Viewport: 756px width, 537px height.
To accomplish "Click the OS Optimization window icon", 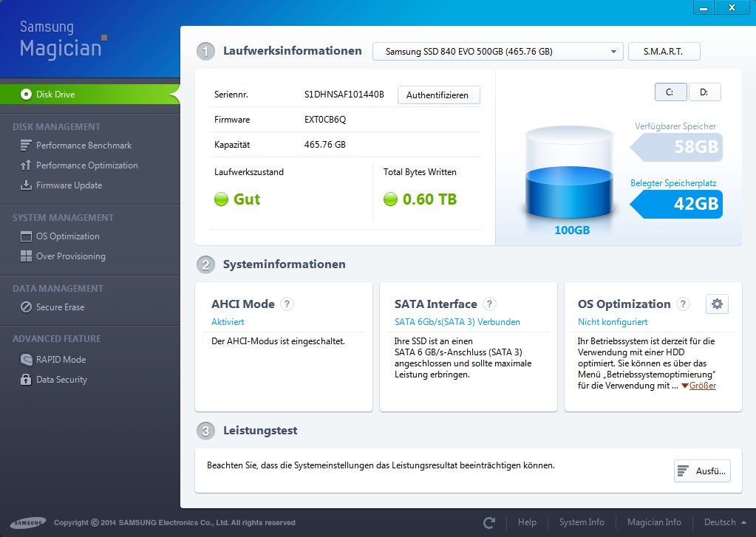I will pos(26,236).
